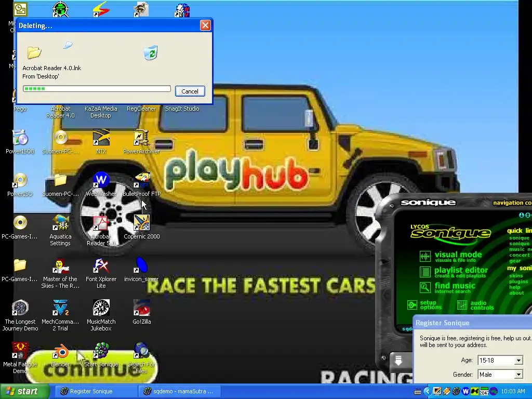This screenshot has height=399, width=532.
Task: Launch the NTX desktop shortcut
Action: pos(101,142)
